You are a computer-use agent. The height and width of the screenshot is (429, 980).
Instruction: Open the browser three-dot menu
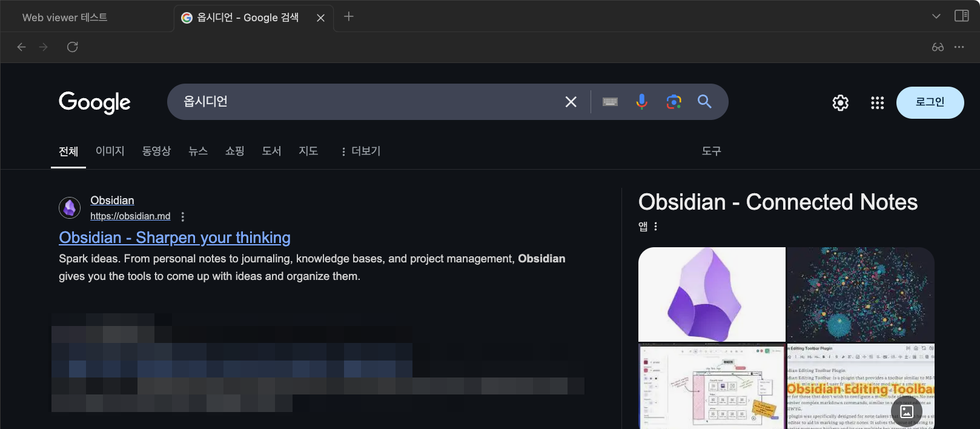pos(959,47)
